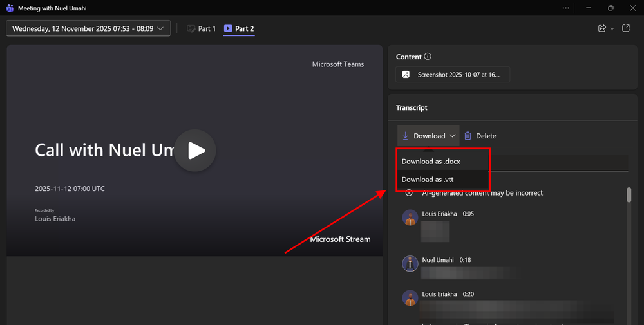Click the pop-out open in new window icon
Viewport: 644px width, 325px height.
(625, 28)
